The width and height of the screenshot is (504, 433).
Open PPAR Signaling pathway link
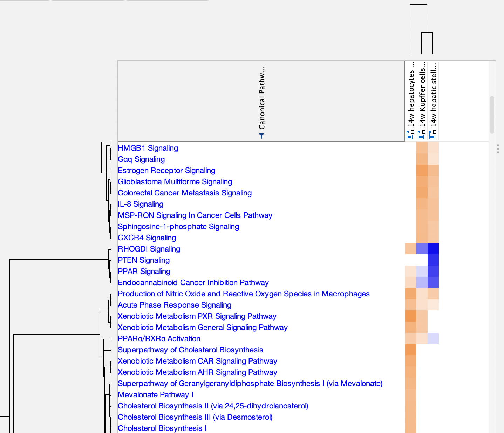tap(144, 271)
